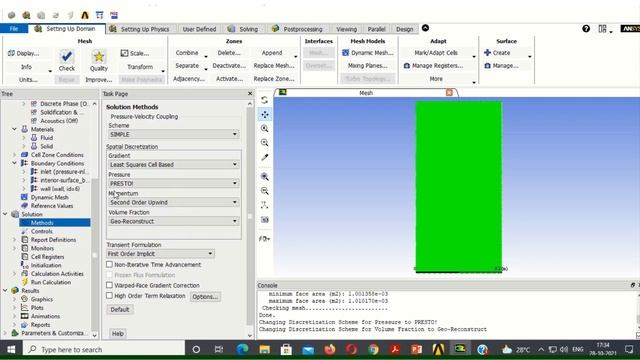Screen dimensions: 640x360
Task: Close the Mesh graphics tab
Action: click(x=449, y=93)
